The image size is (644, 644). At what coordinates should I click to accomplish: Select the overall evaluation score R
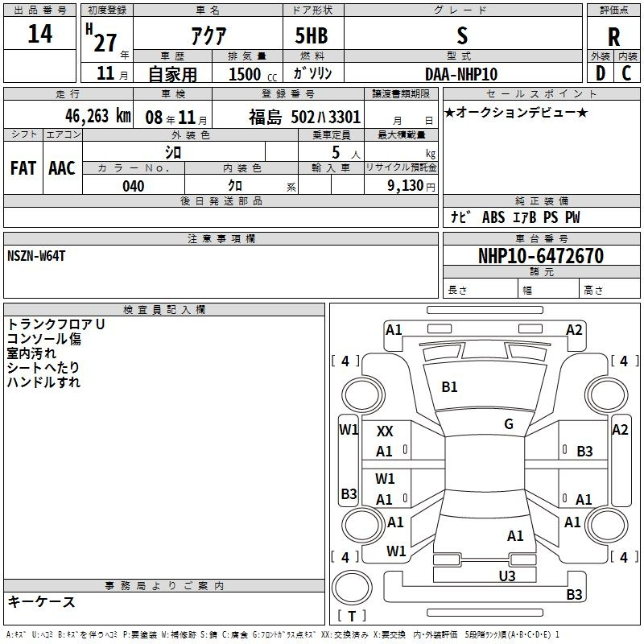[x=613, y=37]
